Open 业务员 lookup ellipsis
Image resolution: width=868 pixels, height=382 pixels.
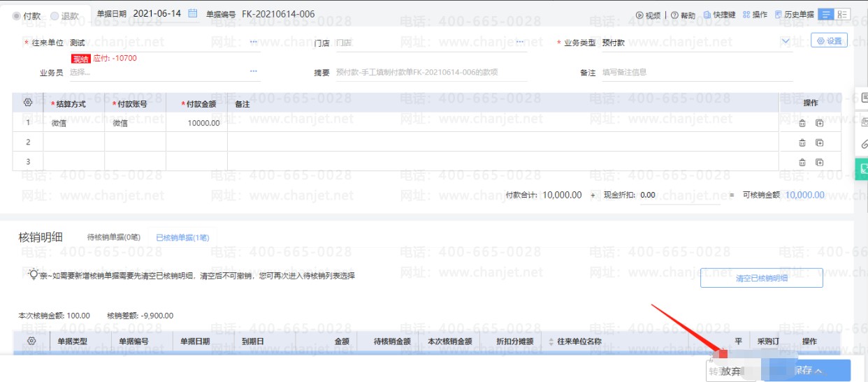tap(254, 71)
